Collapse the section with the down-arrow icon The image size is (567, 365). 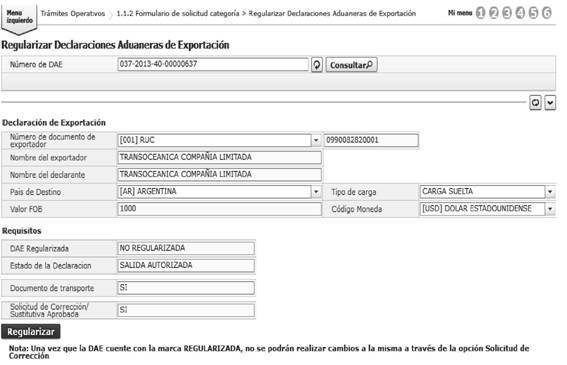550,103
